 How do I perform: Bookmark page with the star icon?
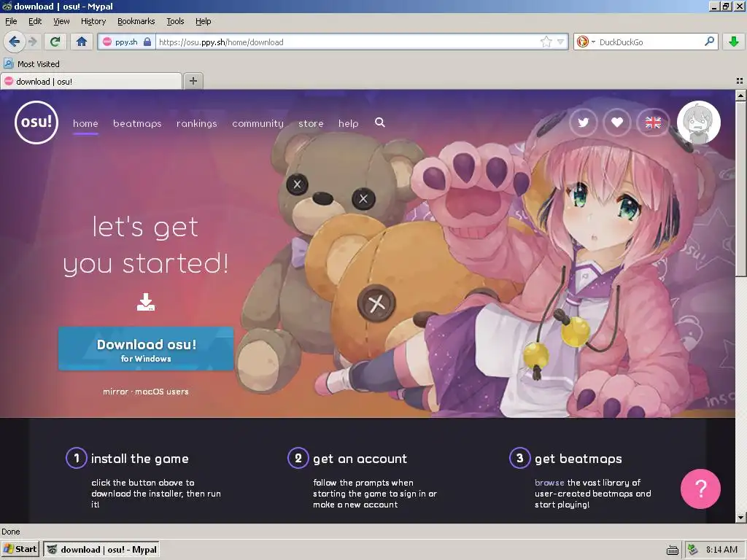[546, 42]
